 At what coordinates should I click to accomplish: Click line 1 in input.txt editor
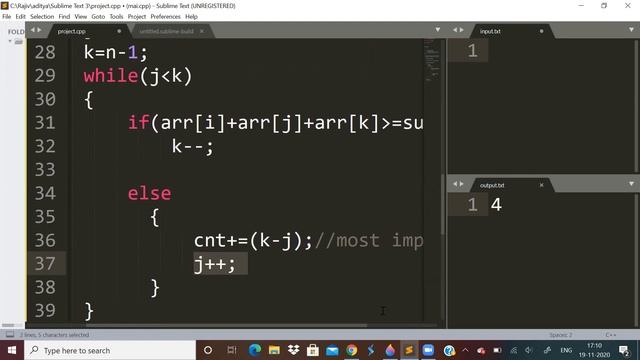473,51
